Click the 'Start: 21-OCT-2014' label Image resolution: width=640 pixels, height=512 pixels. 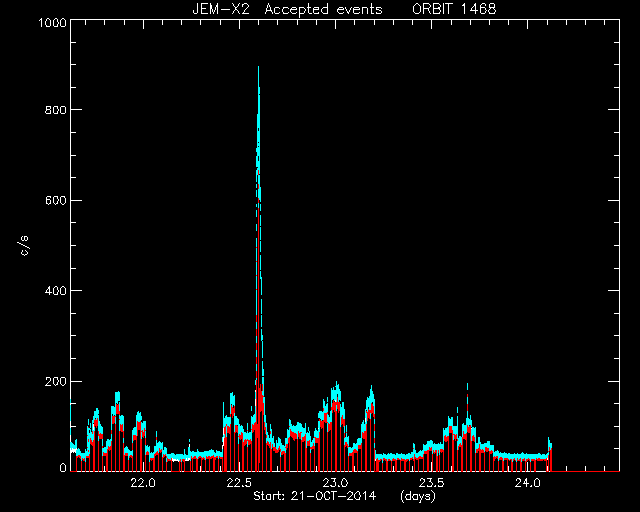click(x=314, y=496)
